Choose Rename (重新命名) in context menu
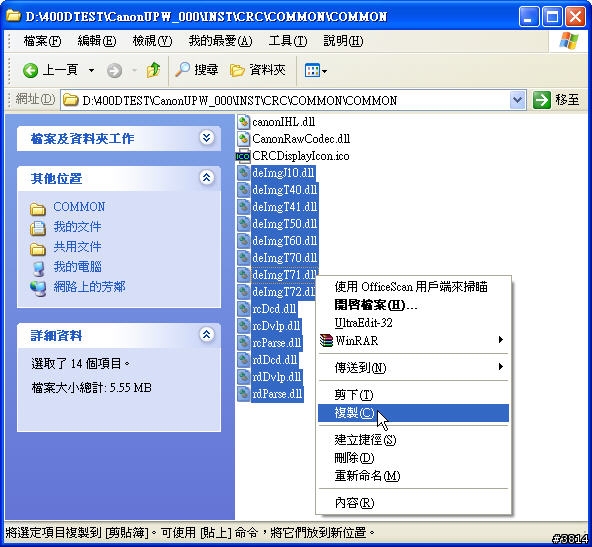The width and height of the screenshot is (592, 547). tap(413, 476)
